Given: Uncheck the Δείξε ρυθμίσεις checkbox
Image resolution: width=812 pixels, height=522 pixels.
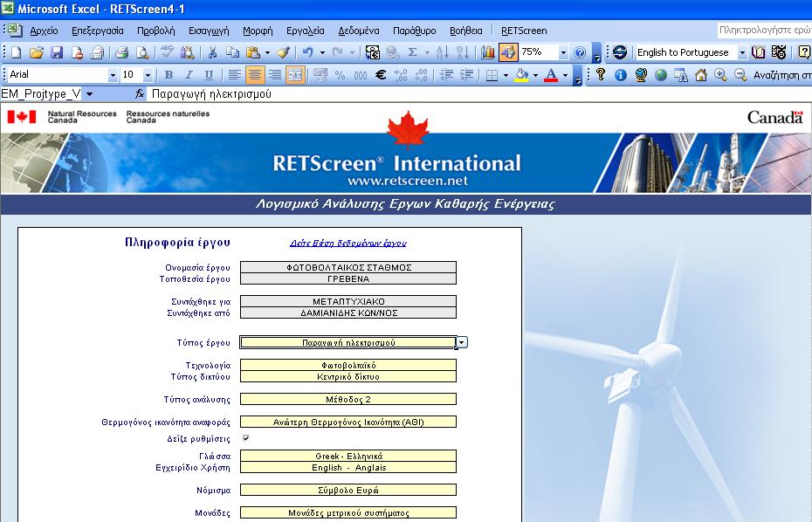Looking at the screenshot, I should pyautogui.click(x=246, y=438).
